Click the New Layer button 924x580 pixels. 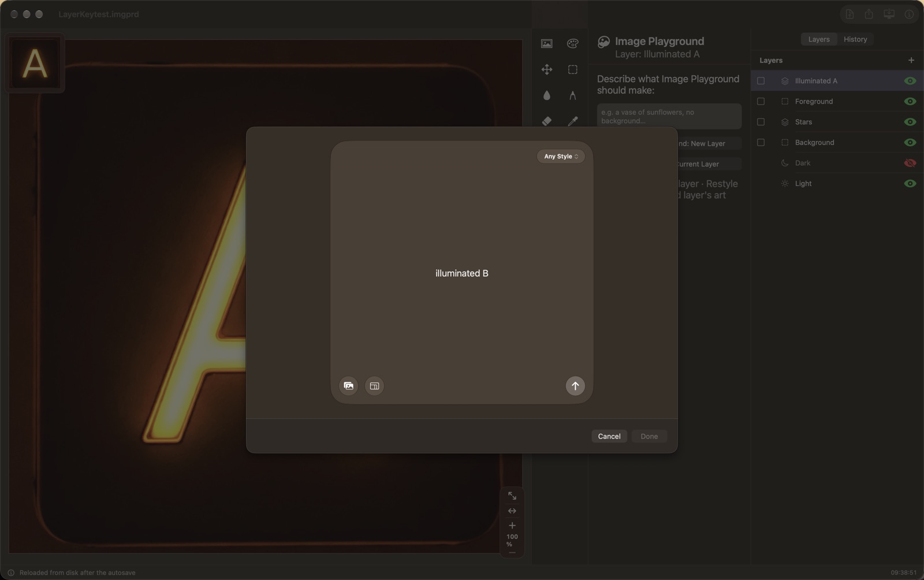pyautogui.click(x=709, y=143)
